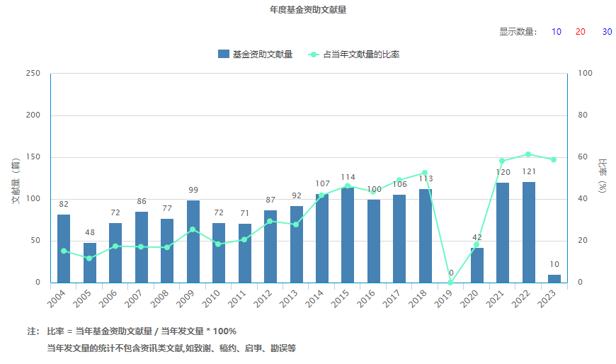Click the 2006 x-axis year label
This screenshot has width=616, height=364.
108,299
